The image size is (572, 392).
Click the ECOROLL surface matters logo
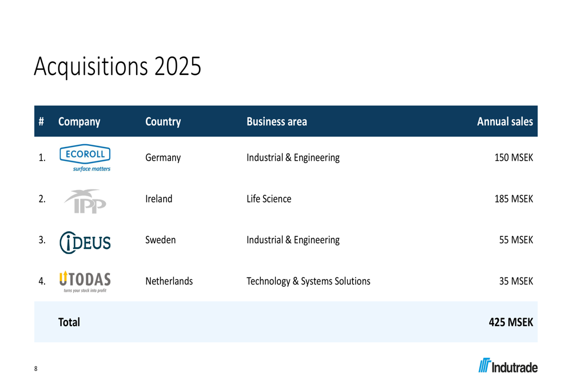85,158
